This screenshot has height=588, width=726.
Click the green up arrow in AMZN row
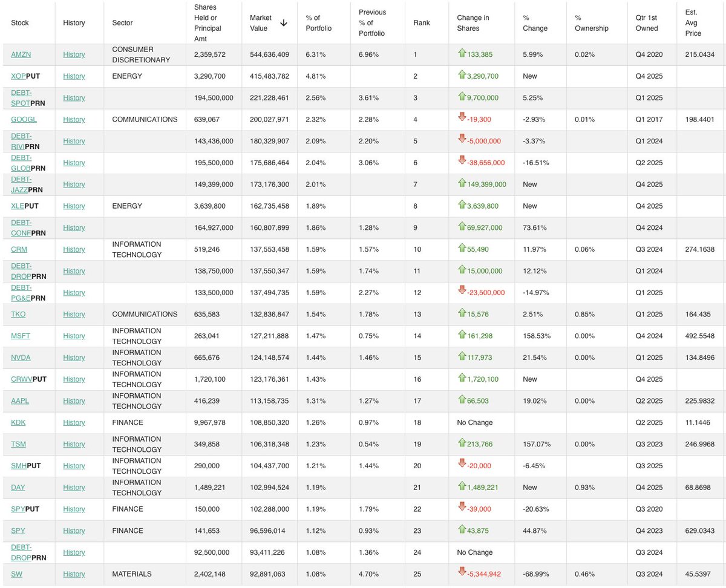click(462, 54)
